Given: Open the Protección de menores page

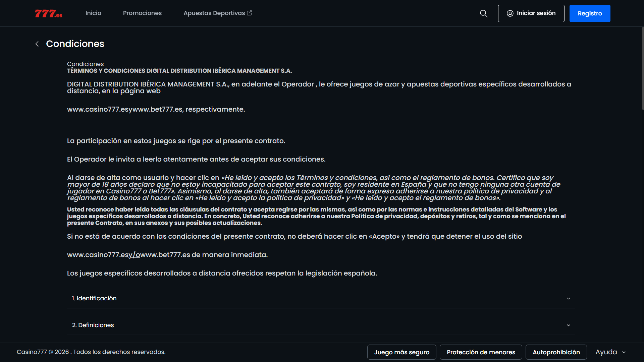Looking at the screenshot, I should click(481, 352).
